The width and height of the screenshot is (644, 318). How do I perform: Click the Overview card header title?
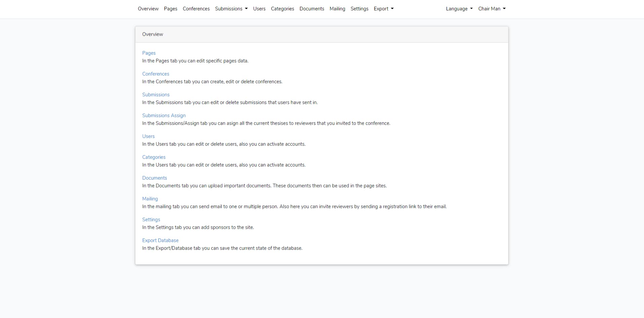pyautogui.click(x=153, y=34)
